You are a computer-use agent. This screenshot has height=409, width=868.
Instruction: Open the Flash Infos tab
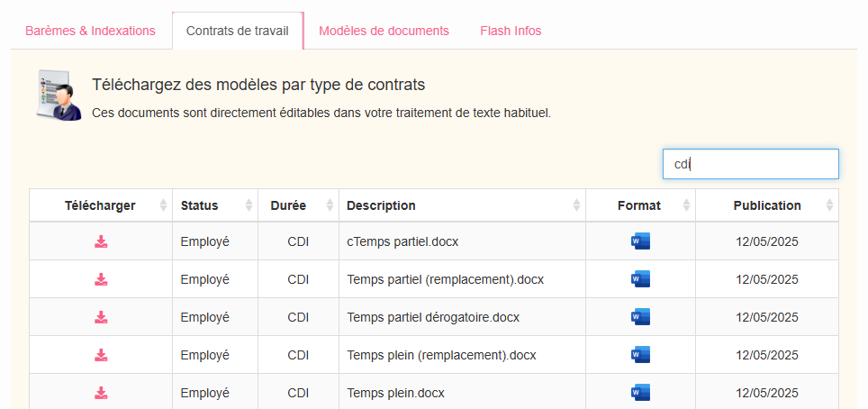click(x=511, y=31)
